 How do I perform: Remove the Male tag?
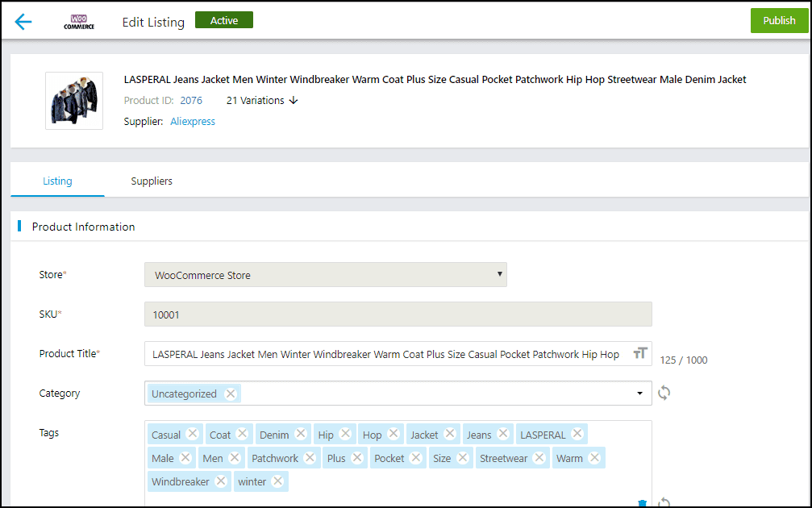pos(185,457)
